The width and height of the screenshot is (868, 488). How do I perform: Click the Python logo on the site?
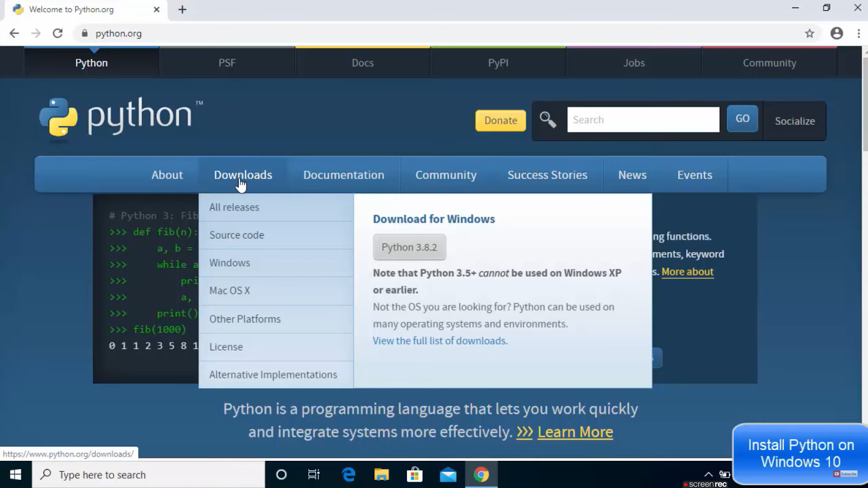point(120,118)
